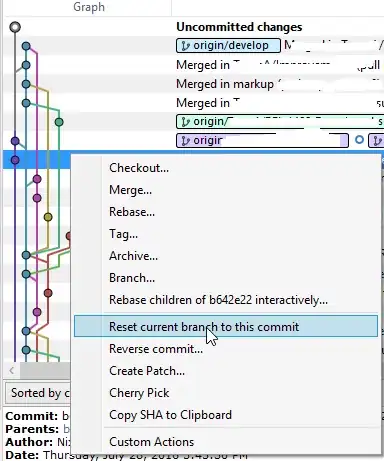Click the graph node of the highlighted commit
This screenshot has height=461, width=384.
tap(15, 160)
